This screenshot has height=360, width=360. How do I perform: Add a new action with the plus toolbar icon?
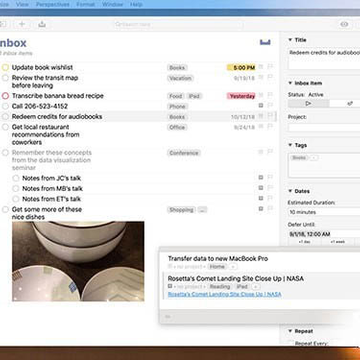click(x=22, y=24)
